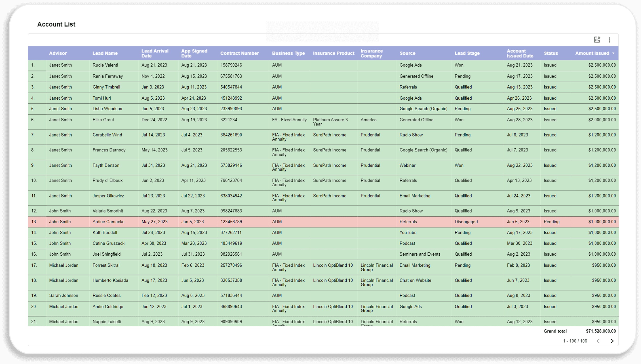
Task: Click the Account Issued Date header
Action: 520,53
